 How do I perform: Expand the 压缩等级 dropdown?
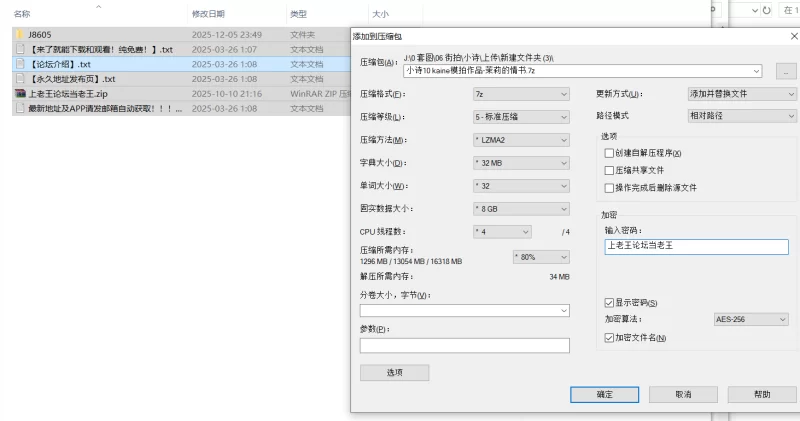coord(520,117)
